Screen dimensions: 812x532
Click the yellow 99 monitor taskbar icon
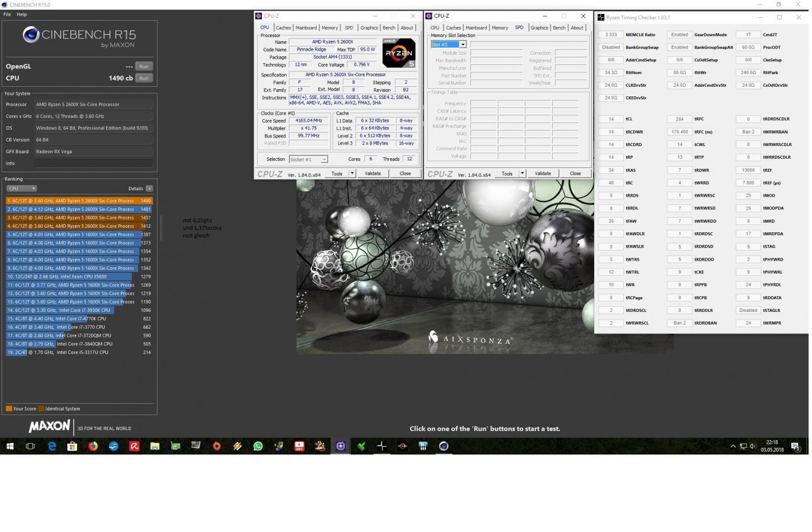pos(196,446)
